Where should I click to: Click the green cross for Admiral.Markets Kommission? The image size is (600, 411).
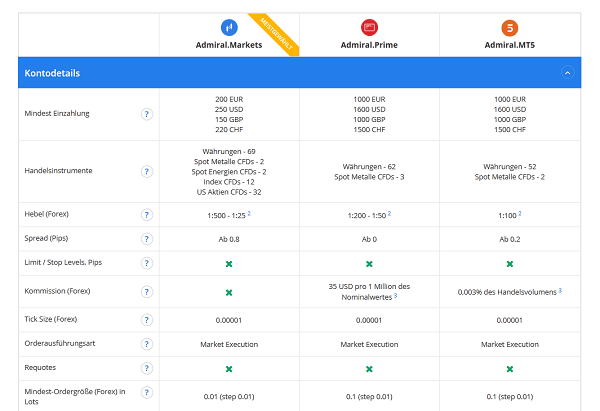click(229, 292)
